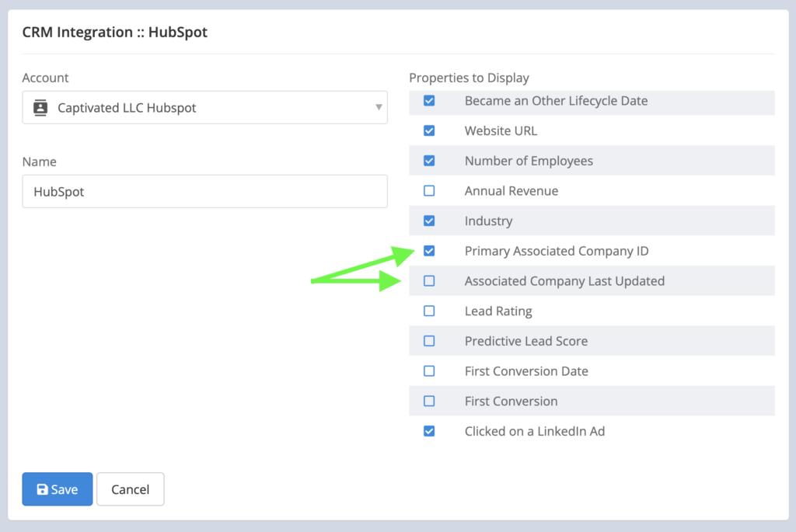Cancel the CRM integration changes

point(130,489)
